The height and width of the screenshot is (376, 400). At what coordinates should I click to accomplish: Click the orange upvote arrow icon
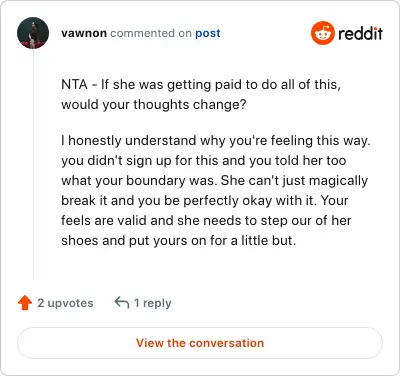(x=25, y=303)
